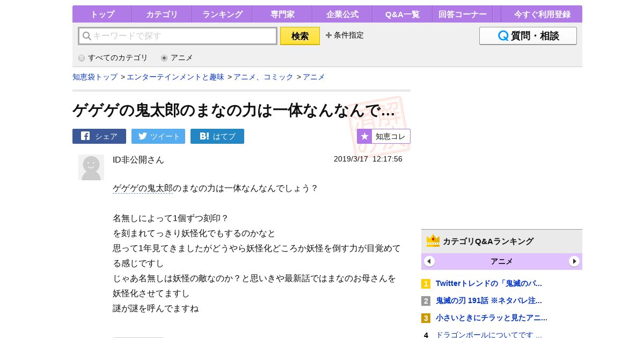
Task: Open the カテゴリ navigation tab
Action: (162, 14)
